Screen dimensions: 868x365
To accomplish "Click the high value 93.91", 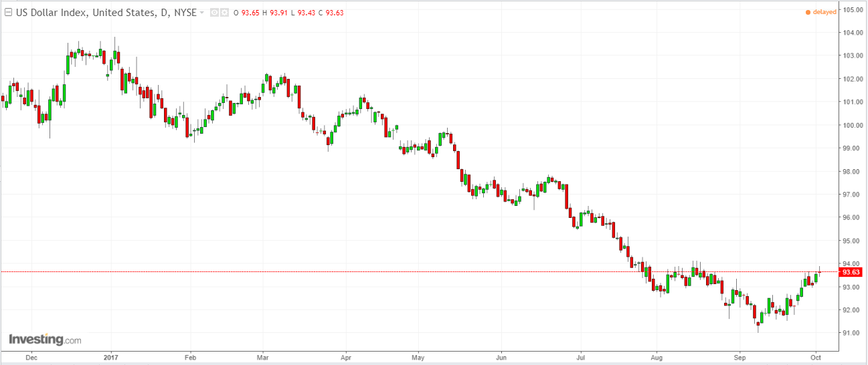I will 280,13.
